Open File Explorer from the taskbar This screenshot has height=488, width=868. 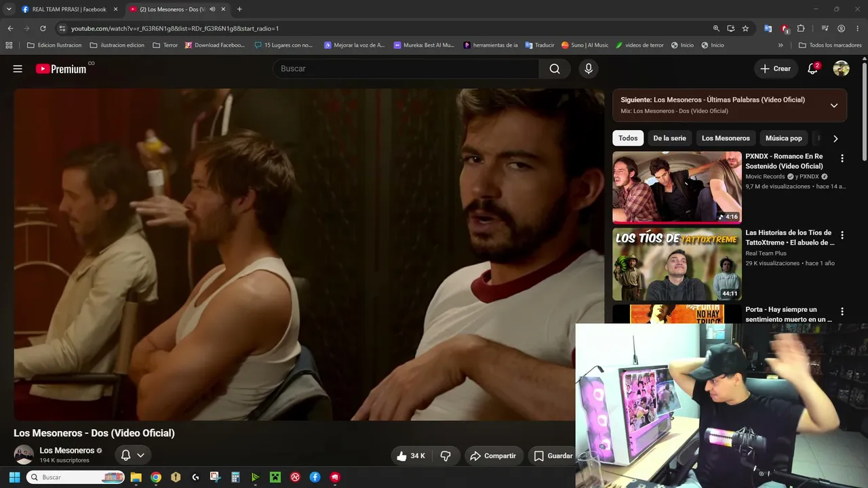[x=136, y=477]
